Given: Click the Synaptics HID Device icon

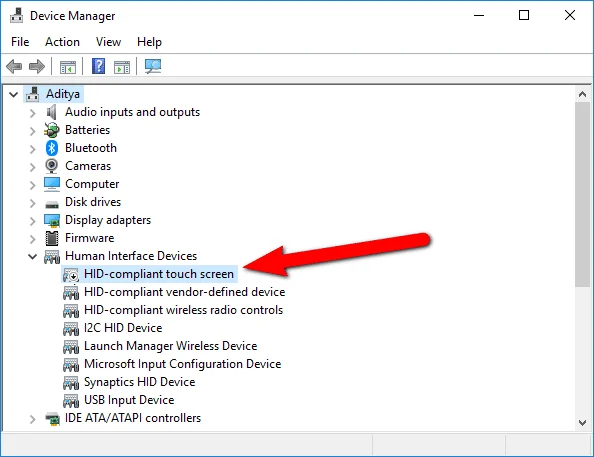Looking at the screenshot, I should [70, 383].
